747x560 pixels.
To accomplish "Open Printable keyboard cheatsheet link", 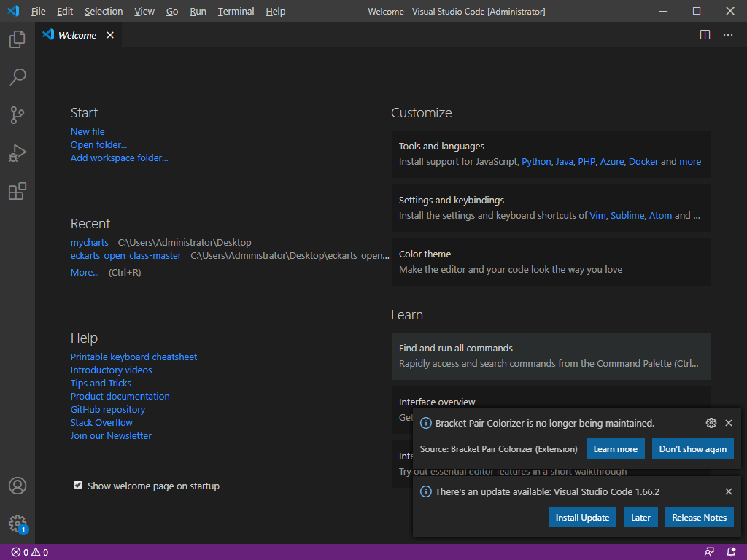I will tap(133, 357).
